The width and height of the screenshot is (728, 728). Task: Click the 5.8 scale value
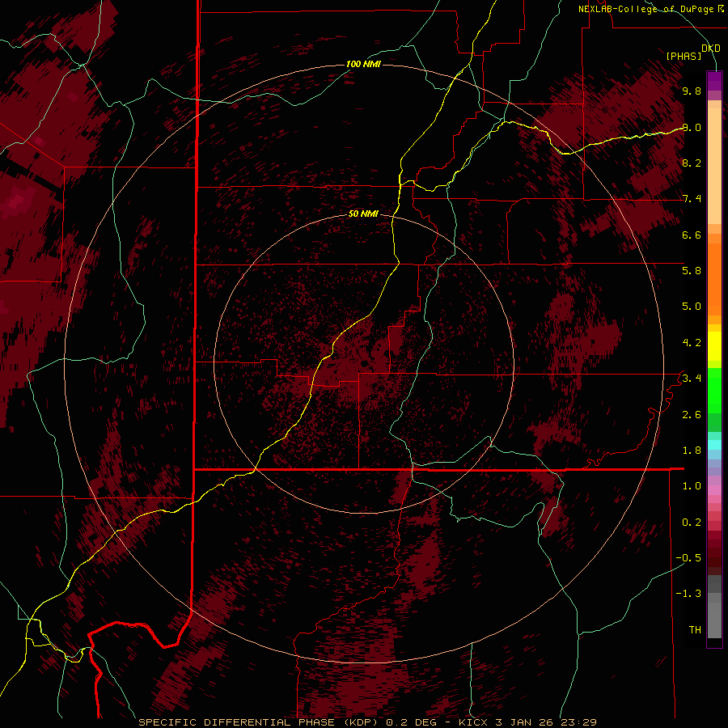click(692, 270)
